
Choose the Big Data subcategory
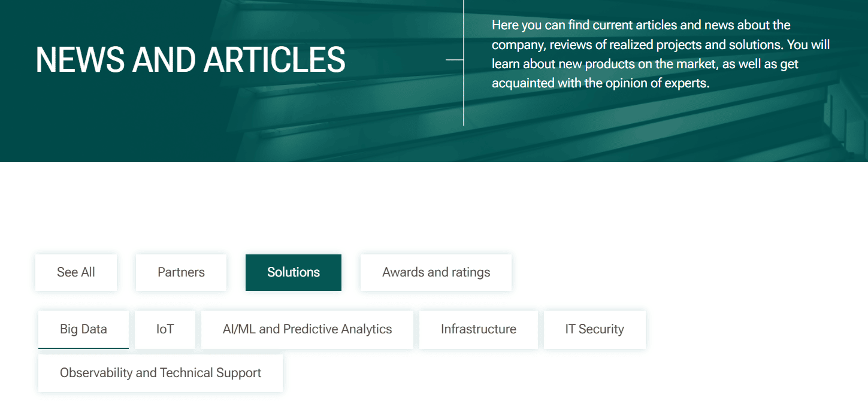click(83, 329)
